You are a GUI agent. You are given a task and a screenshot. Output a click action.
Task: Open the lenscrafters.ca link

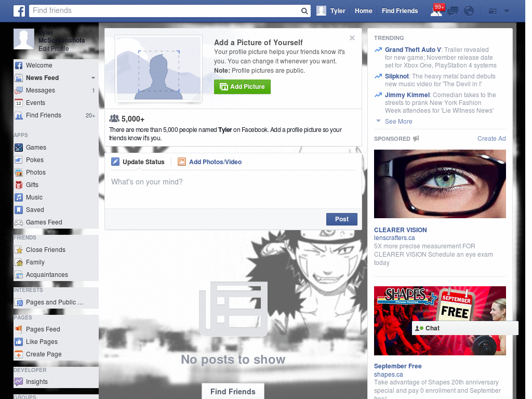click(x=394, y=238)
